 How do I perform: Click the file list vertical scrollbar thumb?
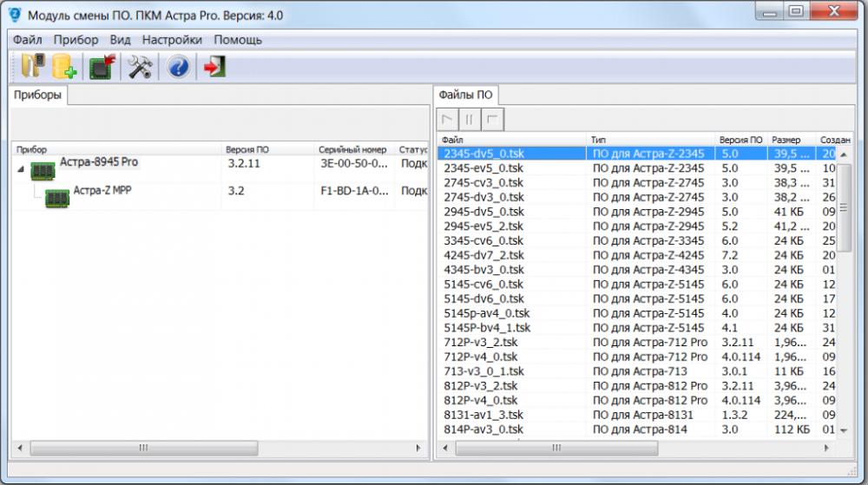844,207
